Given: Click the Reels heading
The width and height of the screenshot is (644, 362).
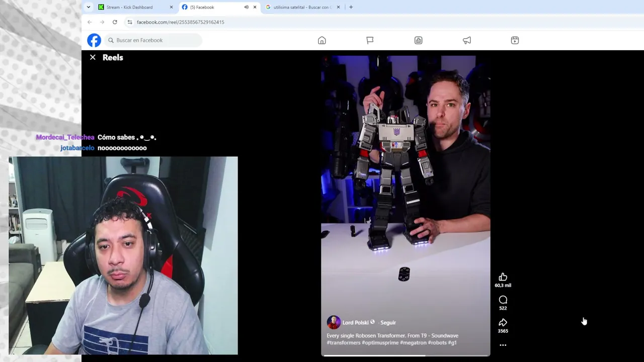Looking at the screenshot, I should 113,57.
